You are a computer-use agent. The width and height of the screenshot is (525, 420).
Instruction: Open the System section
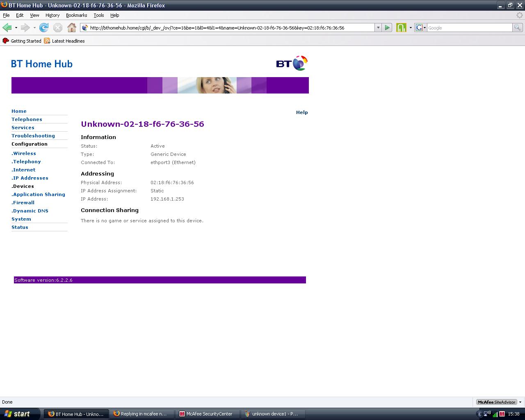coord(21,219)
